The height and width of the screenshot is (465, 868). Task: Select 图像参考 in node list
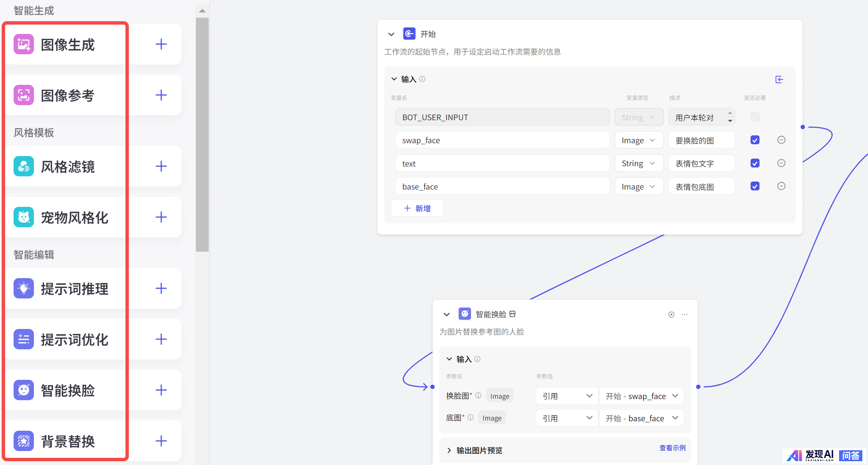pos(68,95)
